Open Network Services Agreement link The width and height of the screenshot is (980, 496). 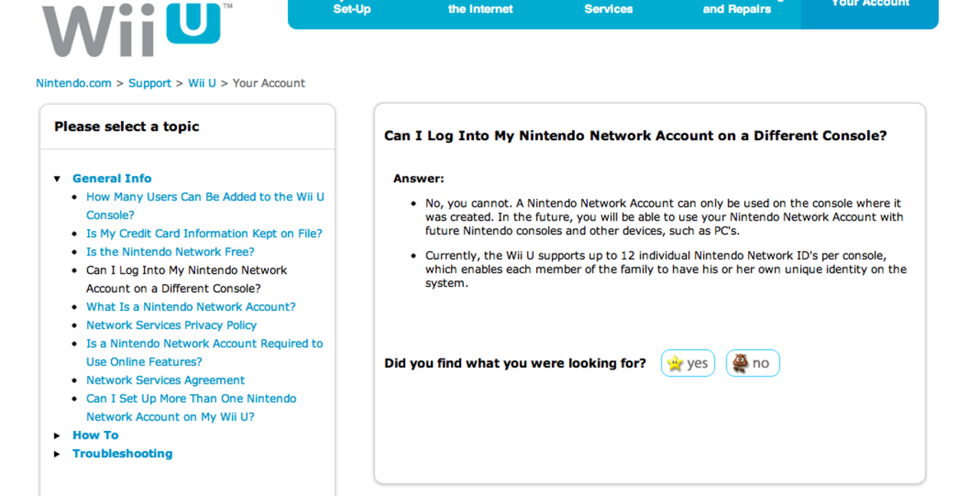165,380
